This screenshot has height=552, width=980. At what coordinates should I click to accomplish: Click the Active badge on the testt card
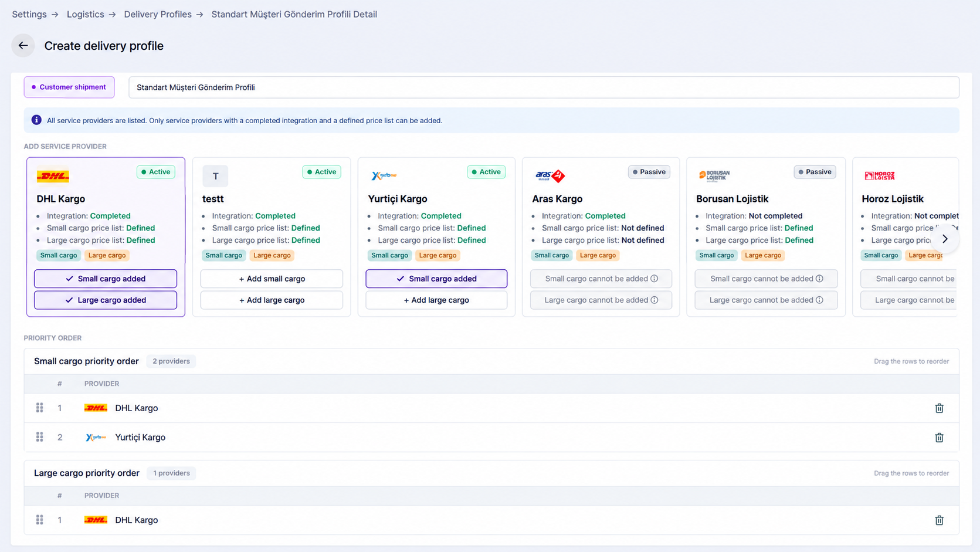tap(321, 172)
